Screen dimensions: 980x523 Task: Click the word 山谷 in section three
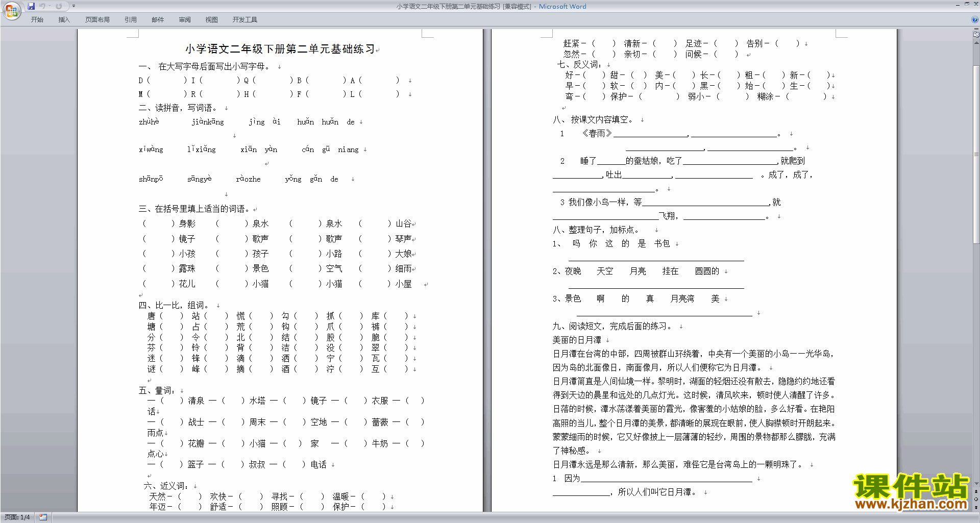pyautogui.click(x=403, y=224)
